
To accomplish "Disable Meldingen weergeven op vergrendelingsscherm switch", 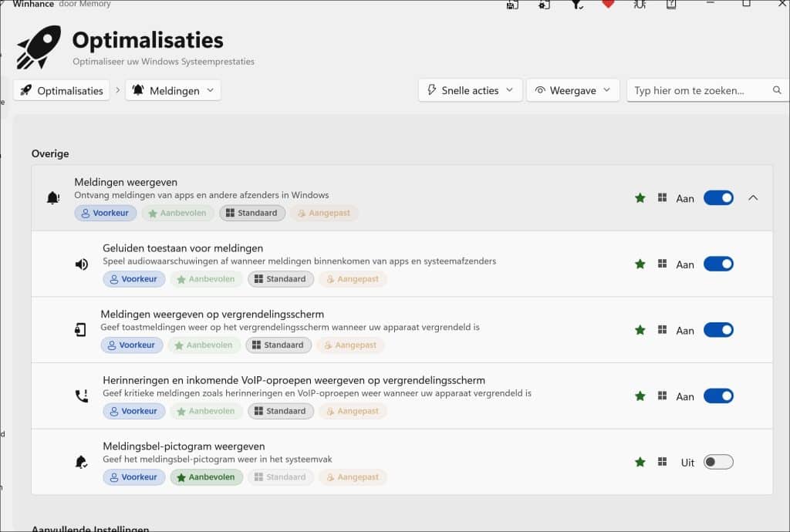I will tap(718, 330).
